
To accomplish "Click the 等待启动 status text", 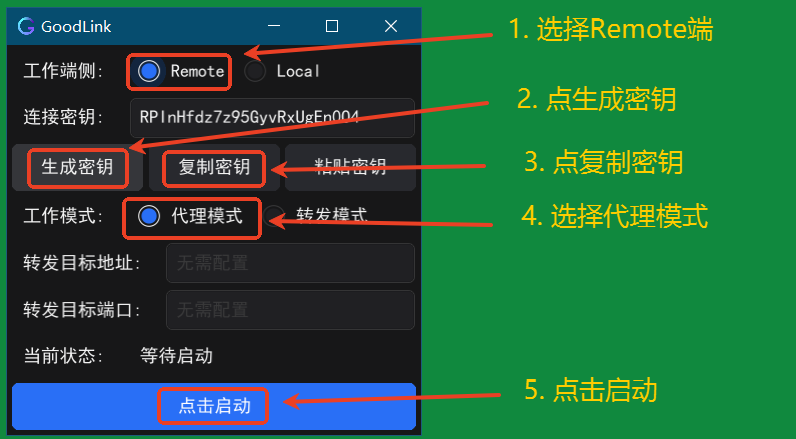I will (x=176, y=356).
